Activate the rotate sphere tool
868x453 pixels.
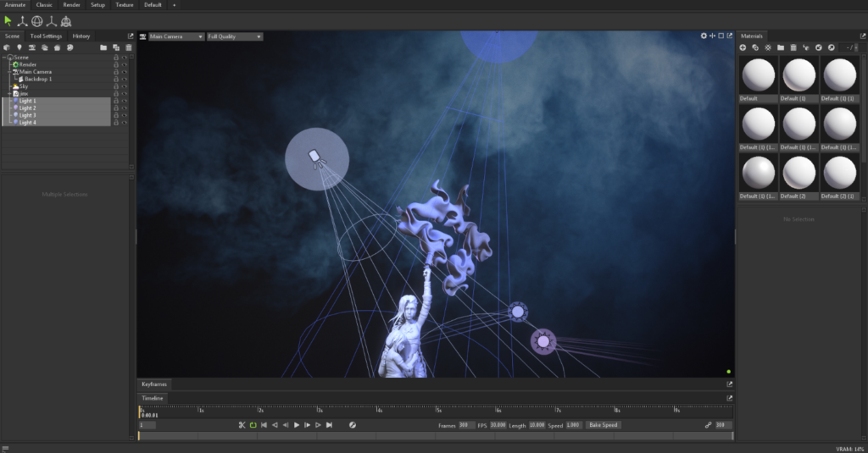click(37, 21)
